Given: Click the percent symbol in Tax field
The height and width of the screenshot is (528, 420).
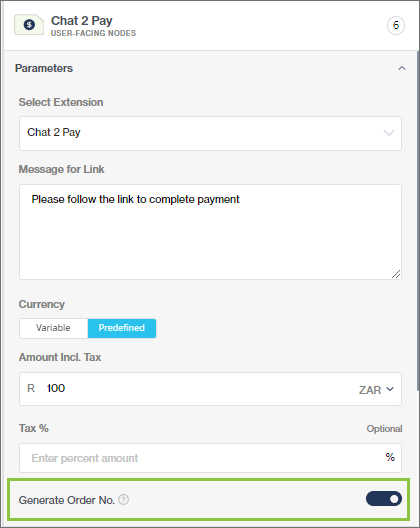Looking at the screenshot, I should coord(390,457).
